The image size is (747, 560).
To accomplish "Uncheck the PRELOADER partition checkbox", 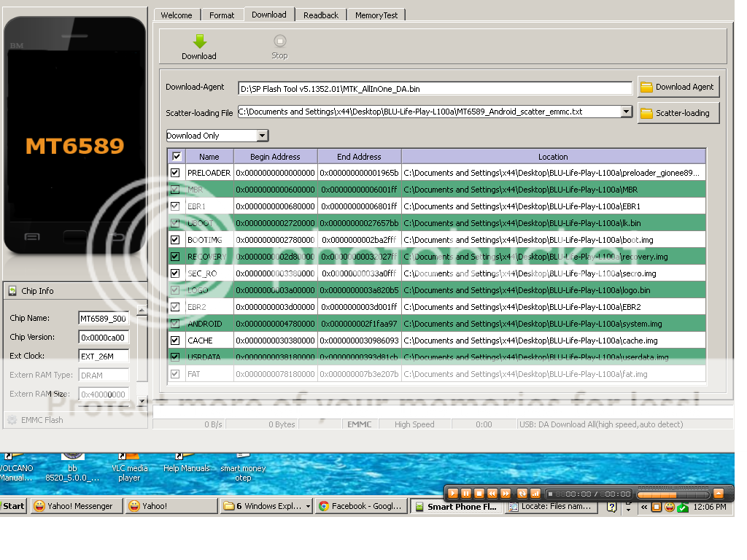I will click(x=175, y=173).
